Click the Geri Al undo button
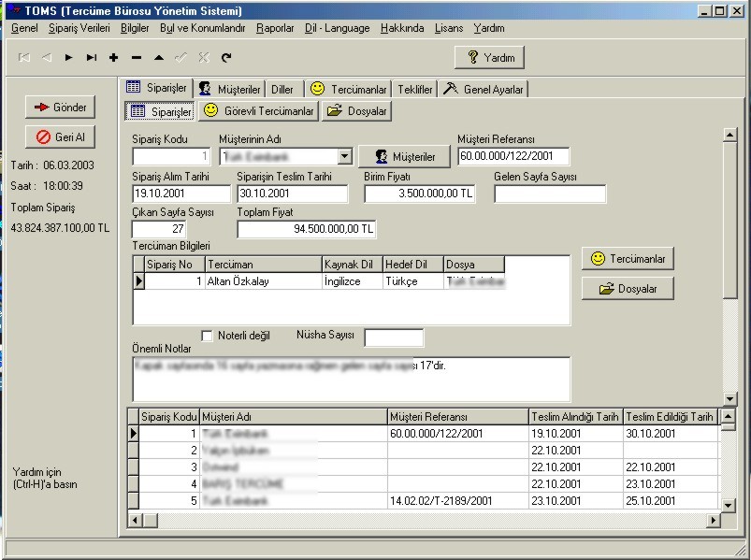This screenshot has width=751, height=560. [x=61, y=136]
